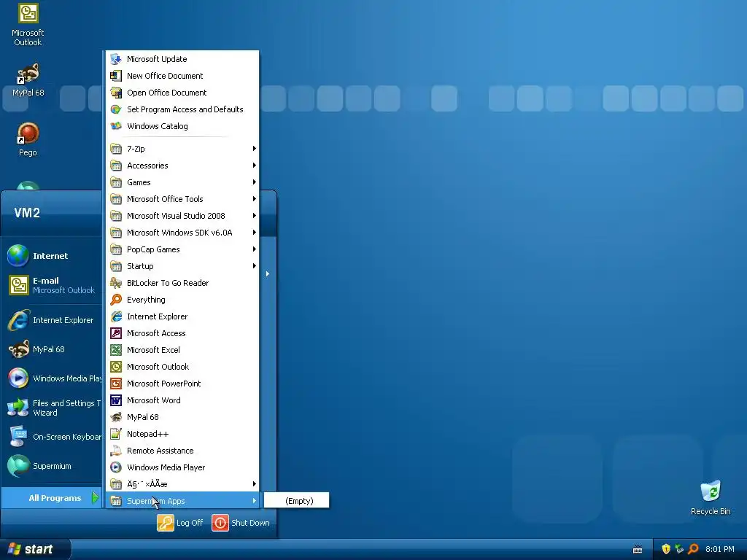Expand Microsoft Visual Studio 2008 folder

click(182, 216)
